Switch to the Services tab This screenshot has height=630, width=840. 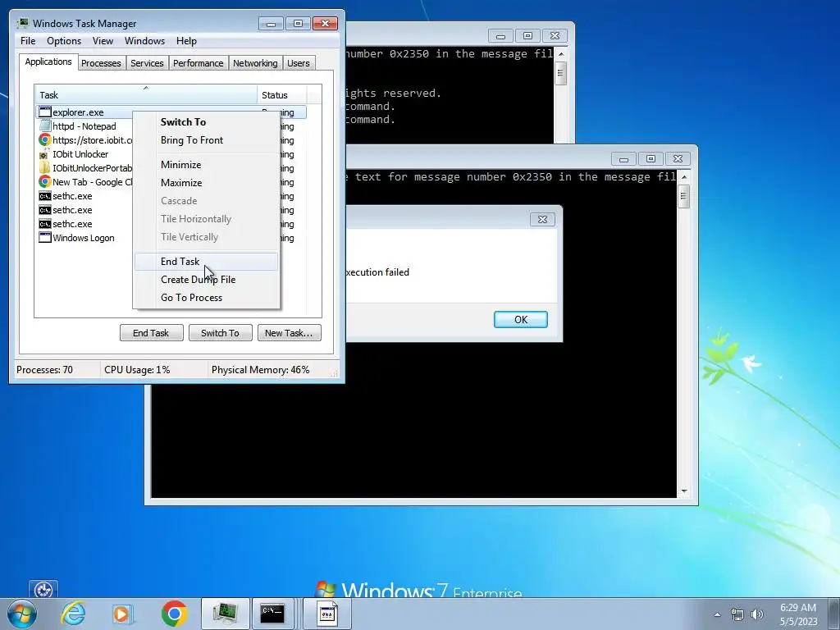click(x=147, y=63)
